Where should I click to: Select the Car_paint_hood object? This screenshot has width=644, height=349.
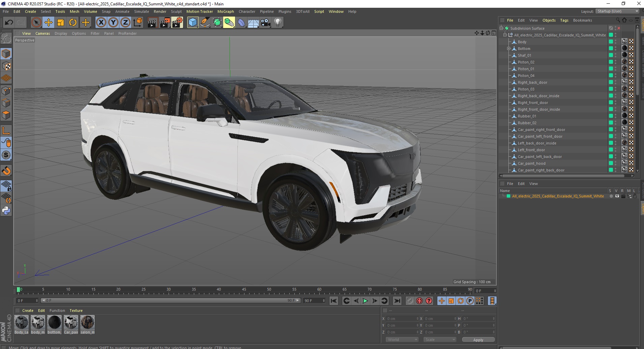tap(531, 163)
